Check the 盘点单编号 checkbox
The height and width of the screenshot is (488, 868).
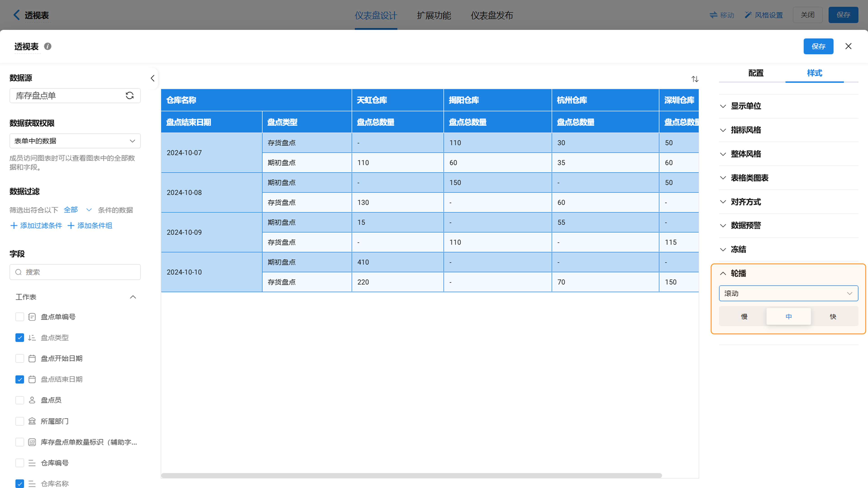pos(19,317)
